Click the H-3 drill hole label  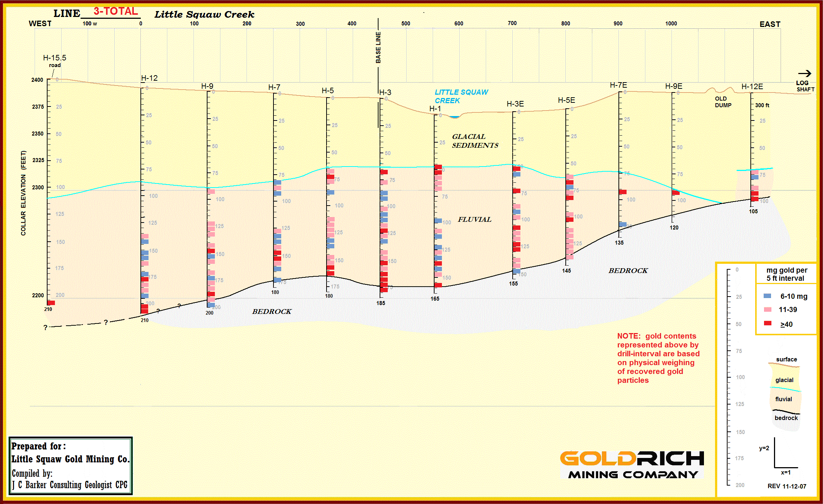[385, 92]
